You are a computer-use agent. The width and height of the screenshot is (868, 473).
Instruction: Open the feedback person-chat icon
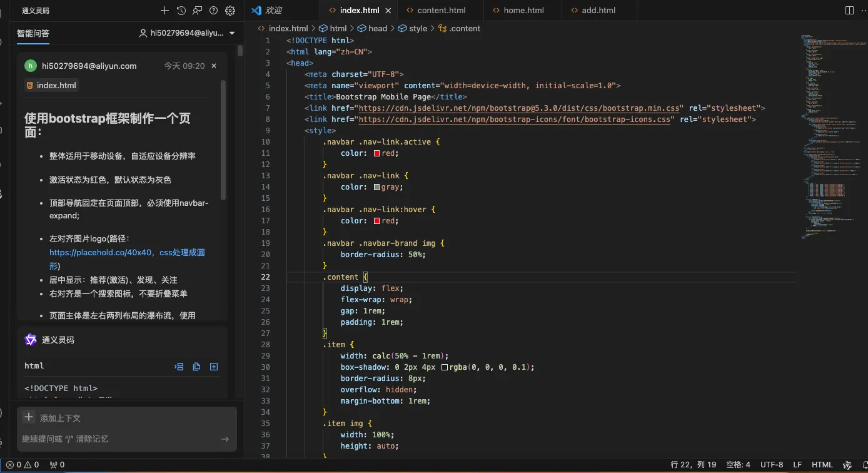click(x=197, y=11)
